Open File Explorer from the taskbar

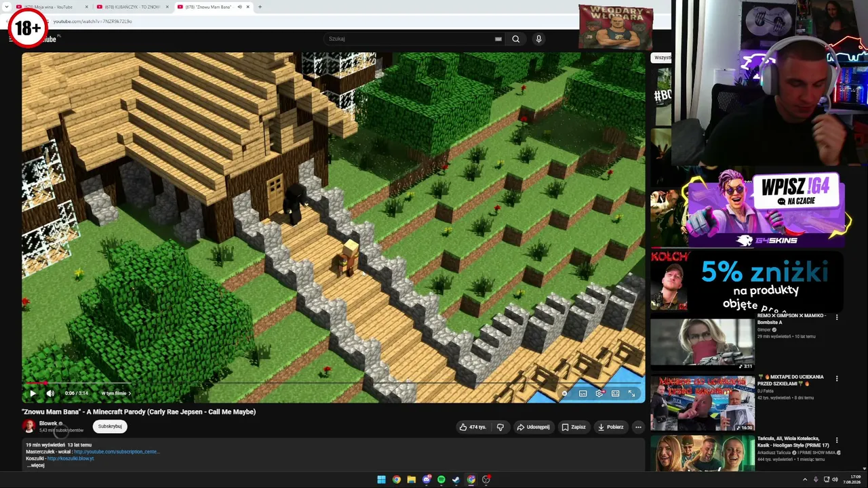412,480
